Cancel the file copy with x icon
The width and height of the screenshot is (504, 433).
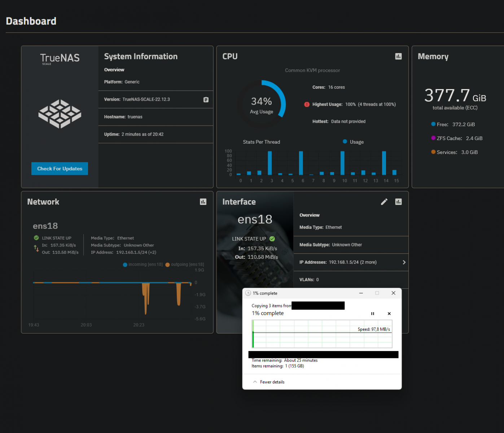click(x=389, y=314)
